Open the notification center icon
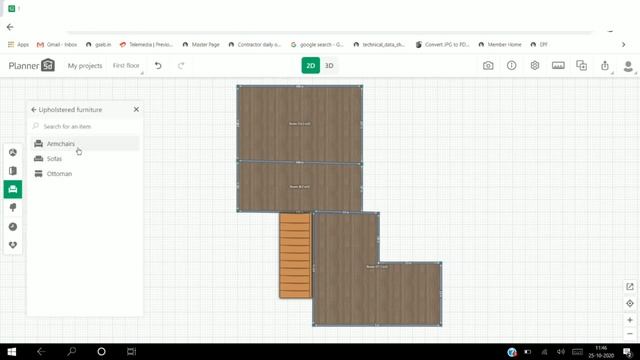The image size is (640, 360). click(x=627, y=351)
